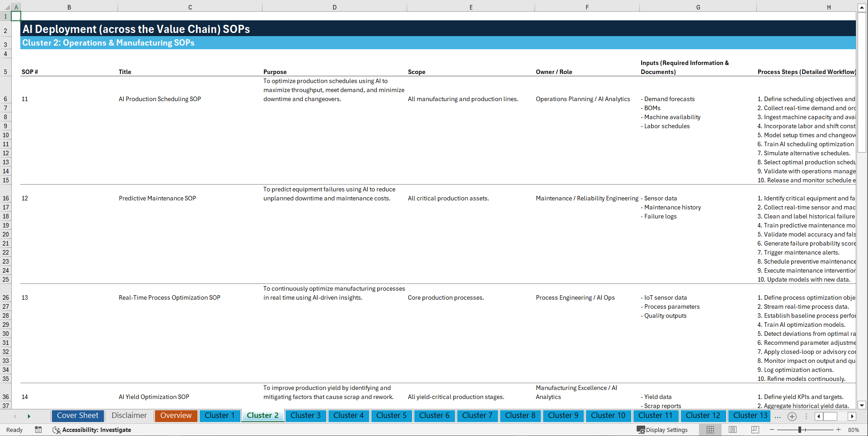Select the Cover Sheet tab
The height and width of the screenshot is (436, 868).
click(77, 416)
